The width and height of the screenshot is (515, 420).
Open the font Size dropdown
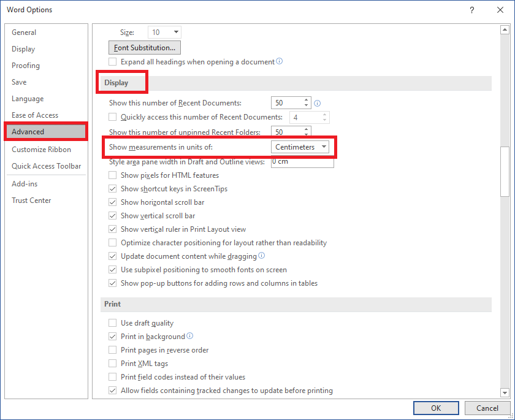(x=176, y=32)
